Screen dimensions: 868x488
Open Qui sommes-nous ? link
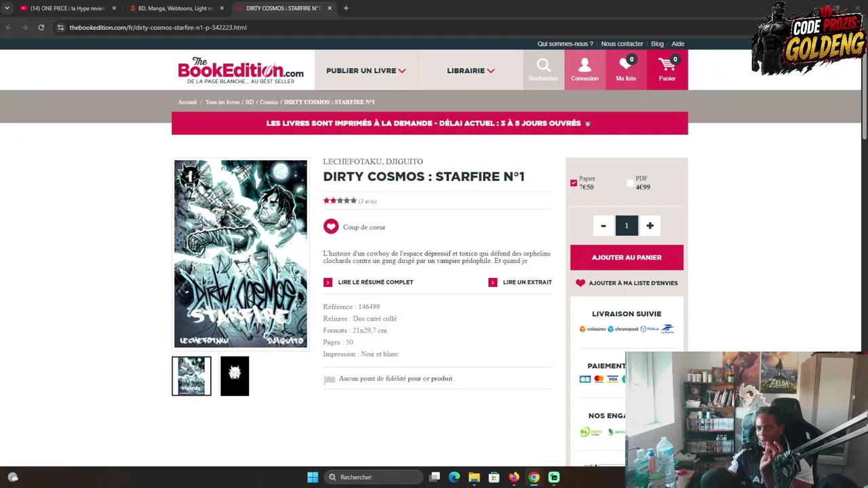(566, 44)
